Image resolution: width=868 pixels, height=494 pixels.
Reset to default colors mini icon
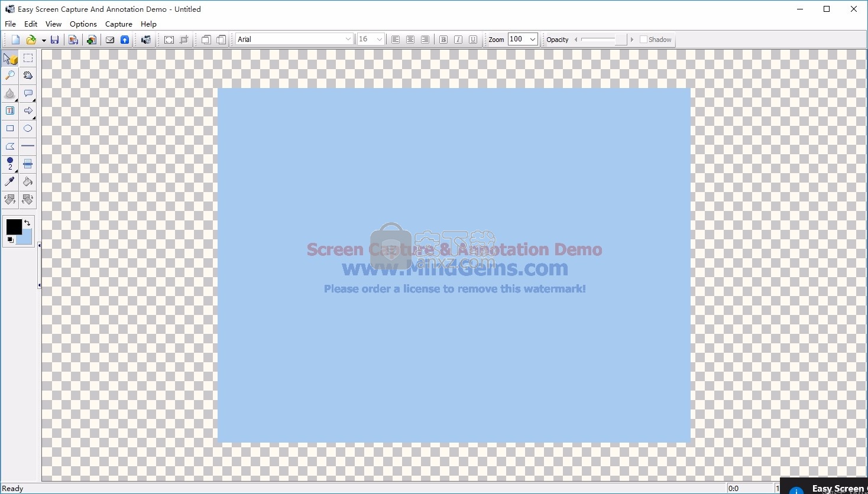[x=10, y=240]
